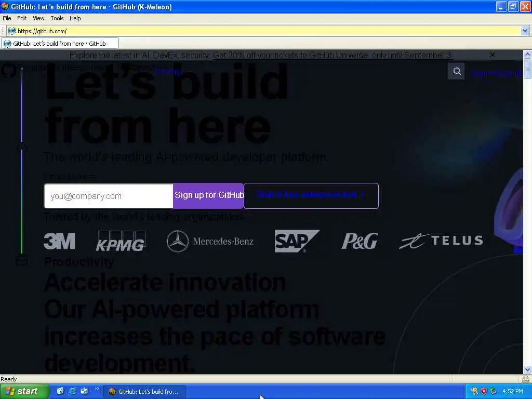Open the Help menu
This screenshot has height=399, width=532.
coord(75,18)
